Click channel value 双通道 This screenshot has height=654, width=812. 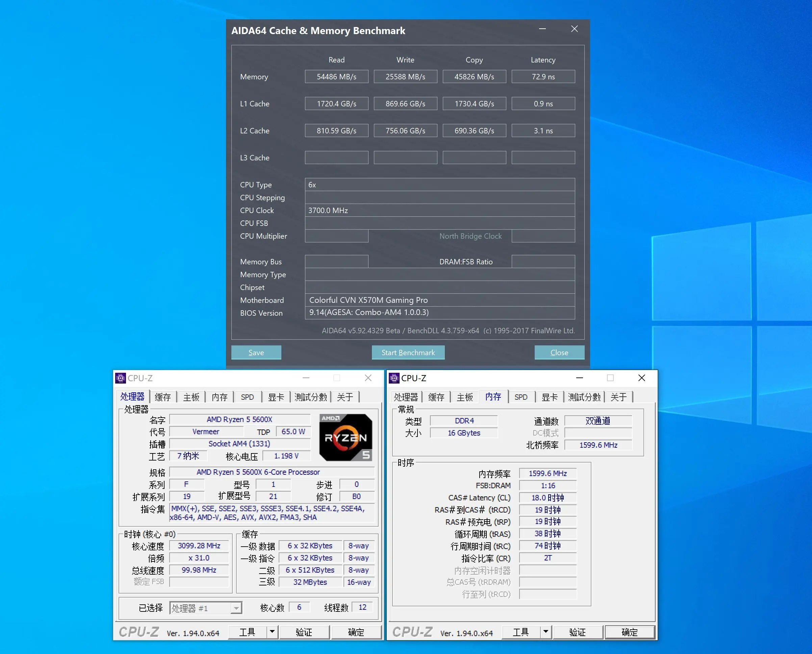tap(598, 420)
